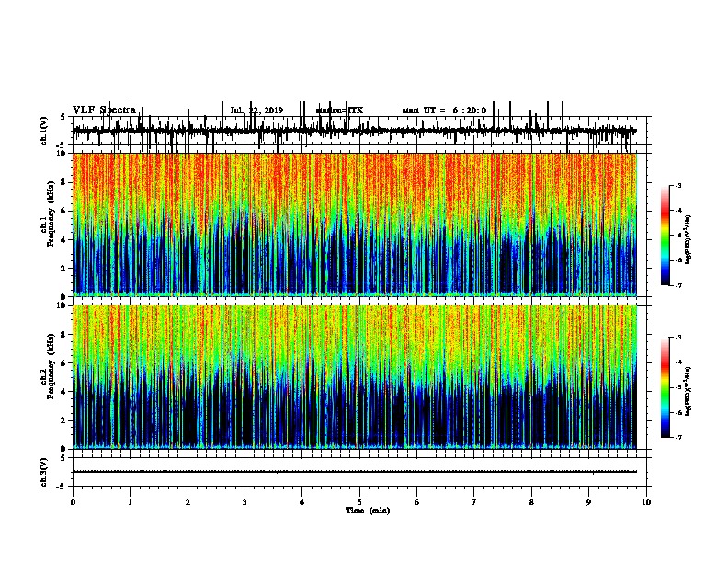Click time-axis tick label "6"
Viewport: 728px width, 563px height.
(x=416, y=502)
